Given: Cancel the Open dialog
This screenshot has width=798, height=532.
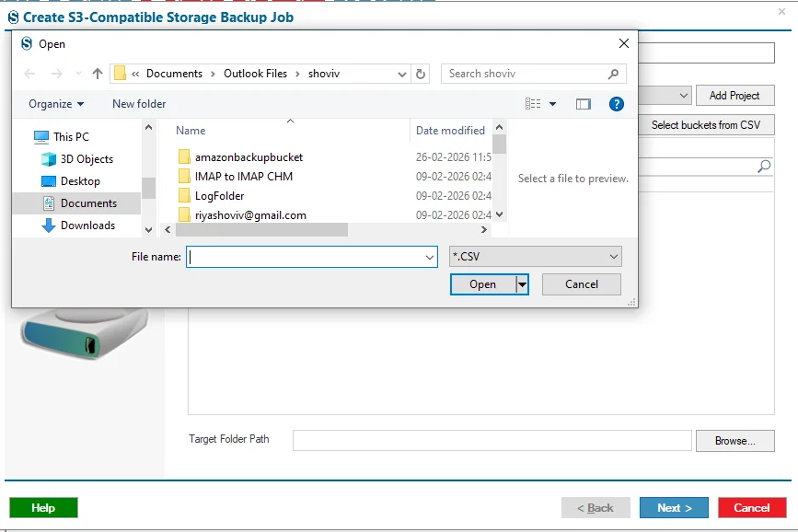Looking at the screenshot, I should [x=582, y=284].
